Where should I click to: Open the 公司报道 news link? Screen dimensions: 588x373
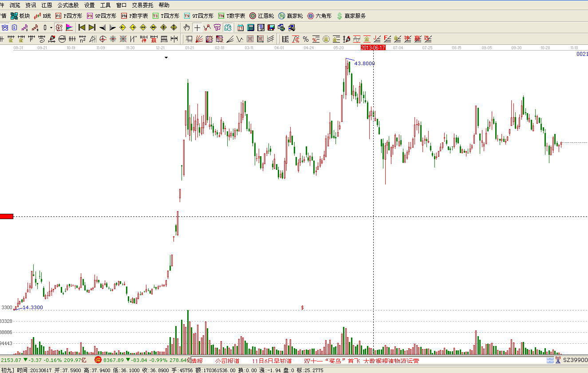(x=227, y=361)
